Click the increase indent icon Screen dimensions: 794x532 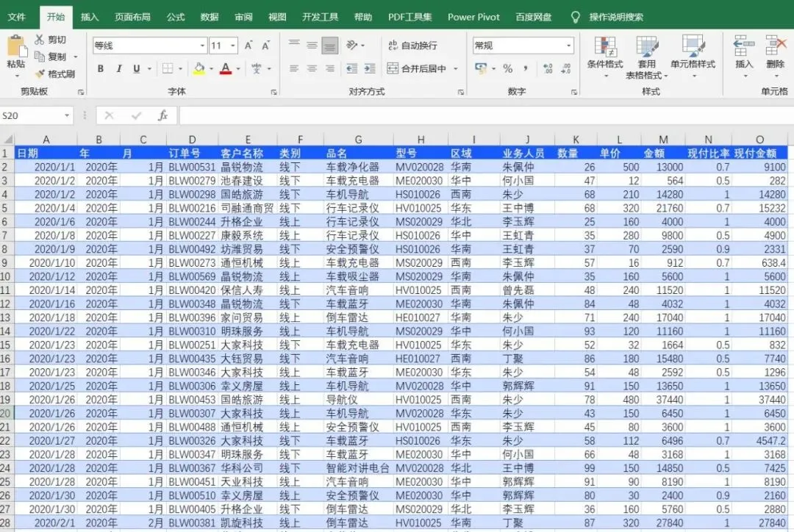pyautogui.click(x=370, y=68)
